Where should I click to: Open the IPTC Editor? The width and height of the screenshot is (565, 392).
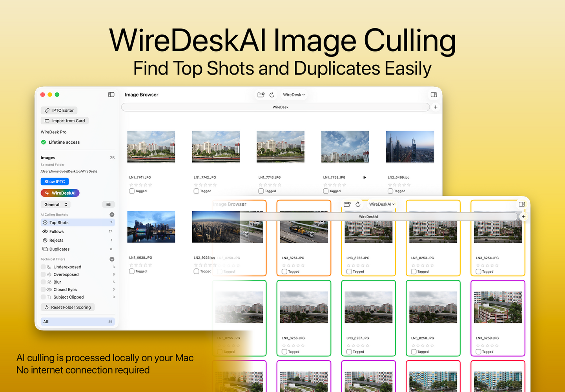point(59,110)
